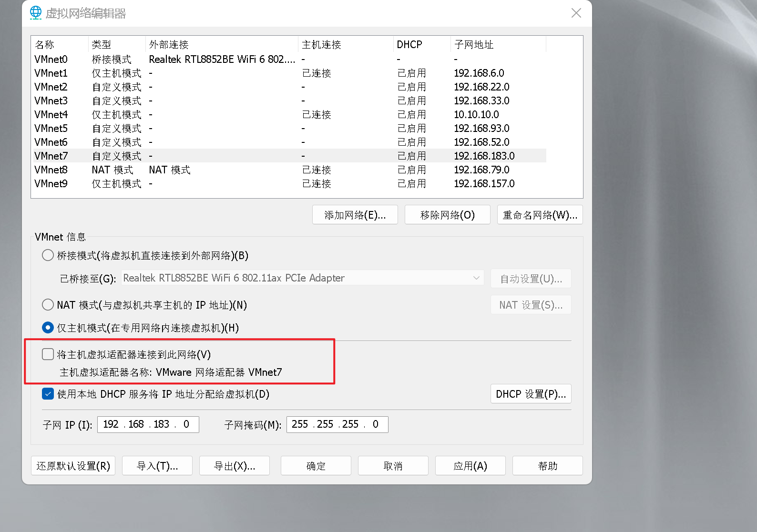Select the VMnet1 row
Image resolution: width=757 pixels, height=532 pixels.
(289, 73)
